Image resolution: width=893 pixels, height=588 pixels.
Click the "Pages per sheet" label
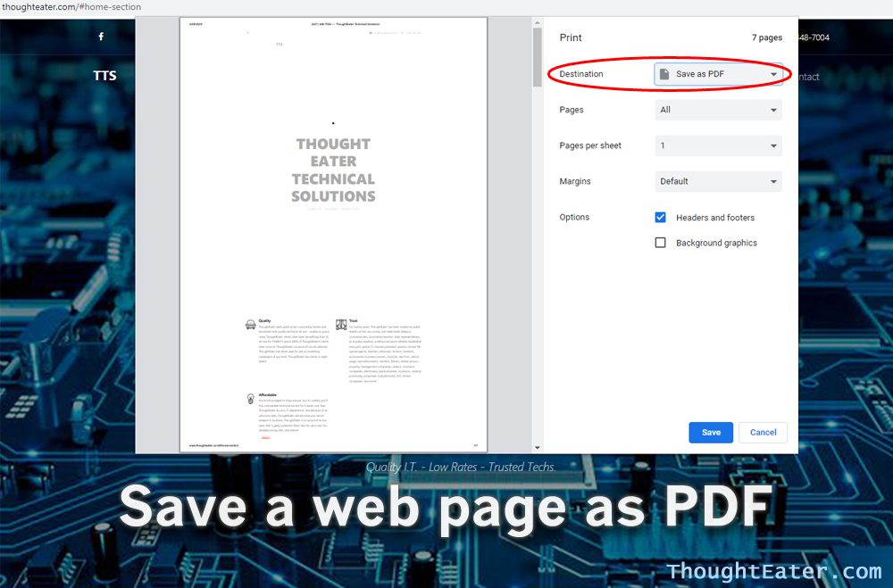pos(590,145)
